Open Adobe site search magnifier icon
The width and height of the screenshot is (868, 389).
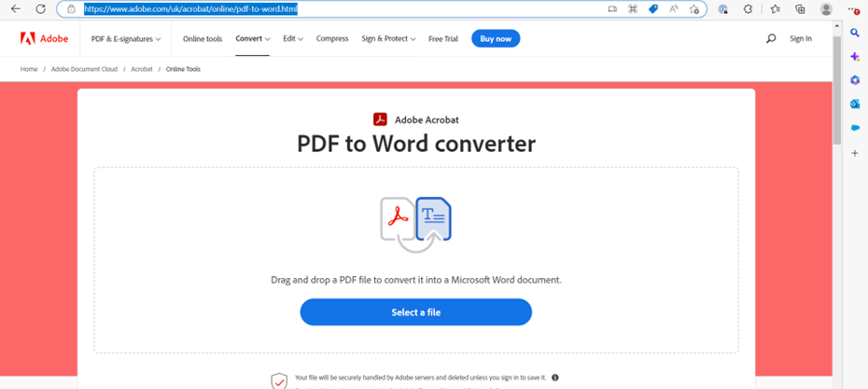pyautogui.click(x=771, y=39)
